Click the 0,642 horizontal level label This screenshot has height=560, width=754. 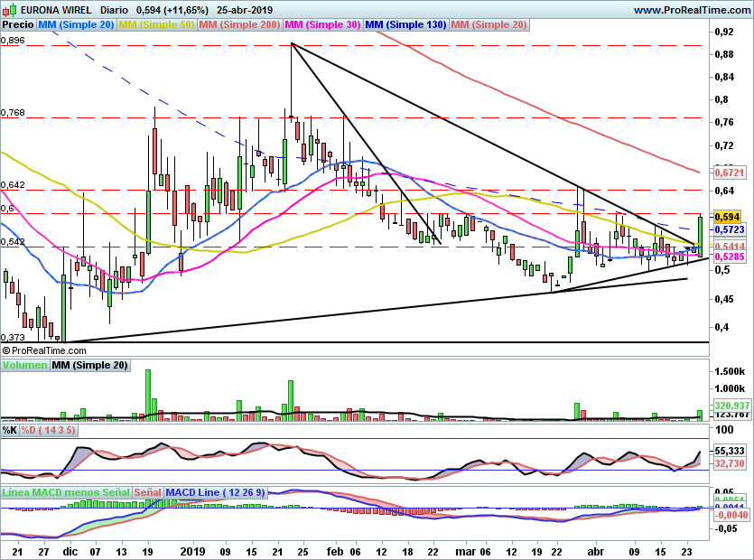click(x=13, y=185)
